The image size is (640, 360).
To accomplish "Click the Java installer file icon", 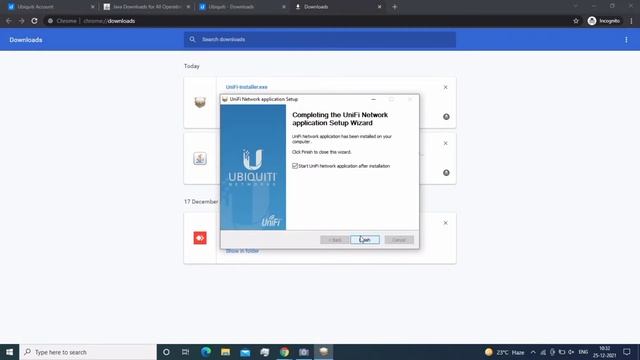I will [200, 158].
